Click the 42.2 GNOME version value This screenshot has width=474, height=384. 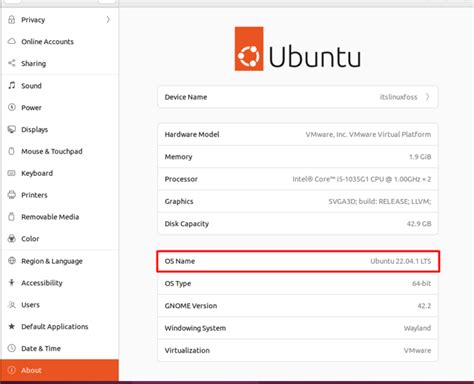(x=424, y=306)
